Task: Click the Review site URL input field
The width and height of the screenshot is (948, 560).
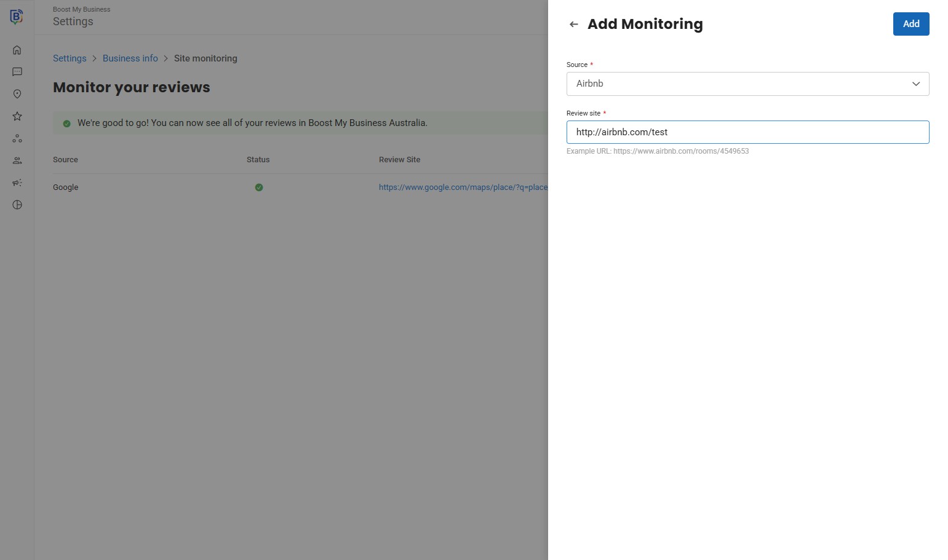Action: coord(747,132)
